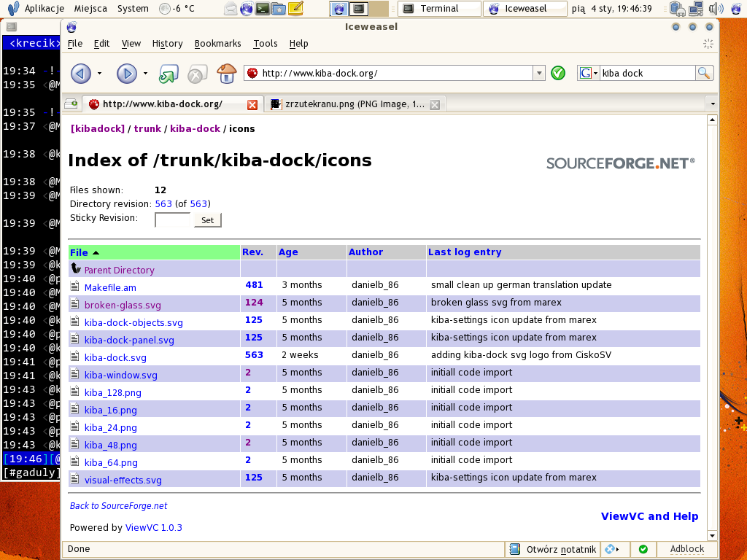Click the green status icon in status bar

point(643,549)
